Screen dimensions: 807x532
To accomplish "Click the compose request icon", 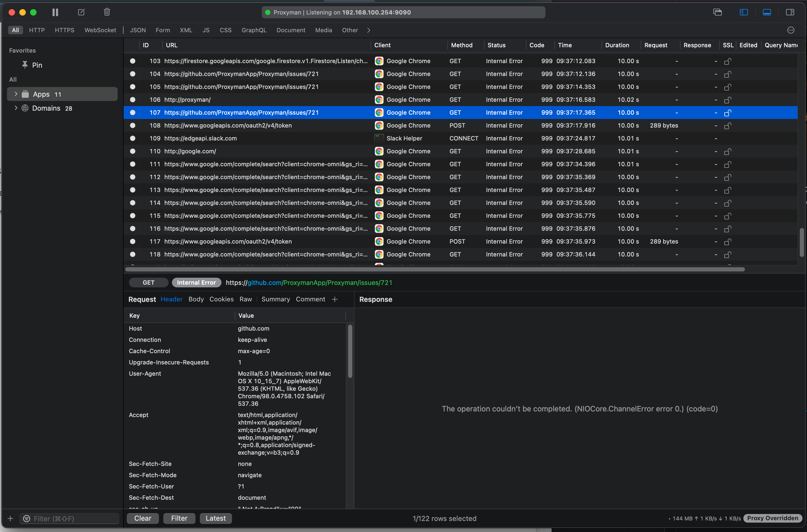I will pos(81,12).
